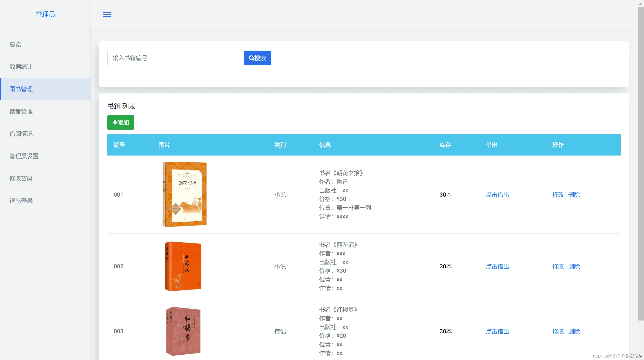This screenshot has height=360, width=644.
Task: Click the search magnifier button
Action: [x=257, y=58]
